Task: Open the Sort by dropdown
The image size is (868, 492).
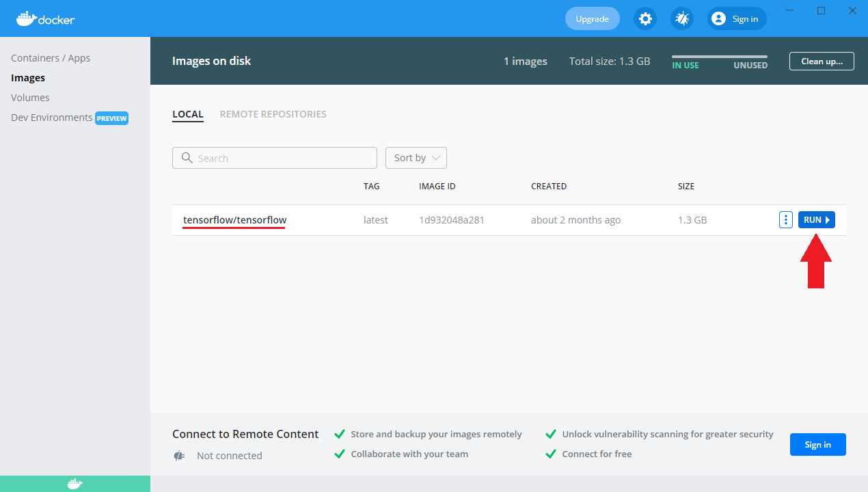Action: [x=416, y=158]
